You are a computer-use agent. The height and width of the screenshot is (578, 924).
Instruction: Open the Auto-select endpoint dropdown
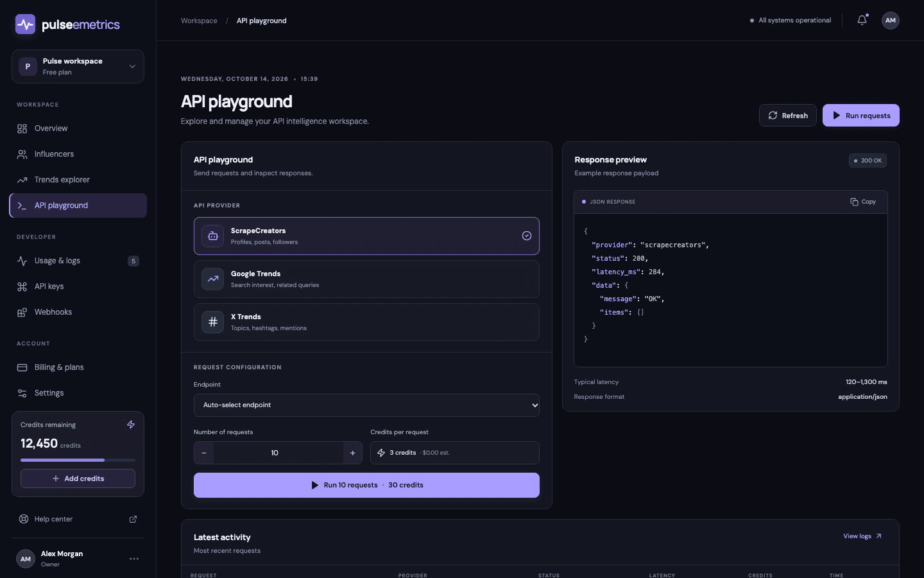[366, 405]
